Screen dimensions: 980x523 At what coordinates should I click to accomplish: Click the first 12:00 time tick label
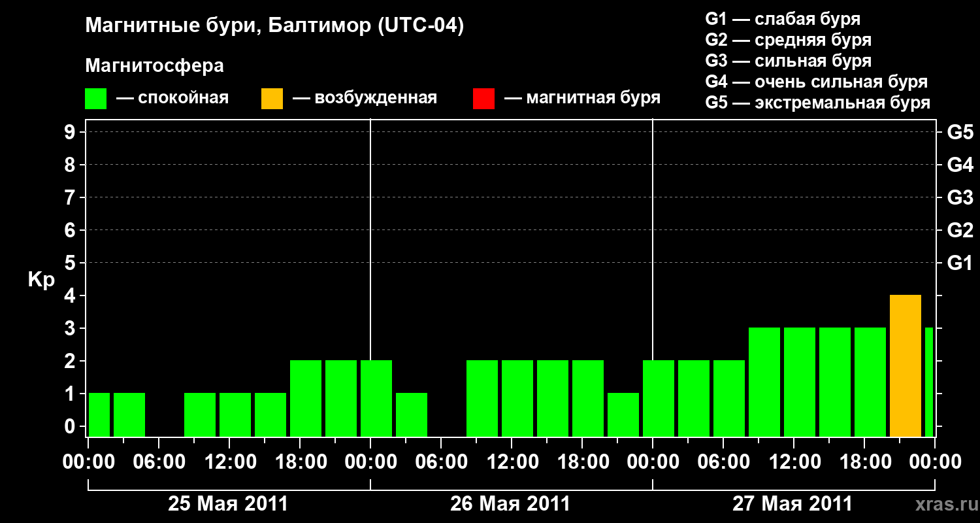coord(229,462)
